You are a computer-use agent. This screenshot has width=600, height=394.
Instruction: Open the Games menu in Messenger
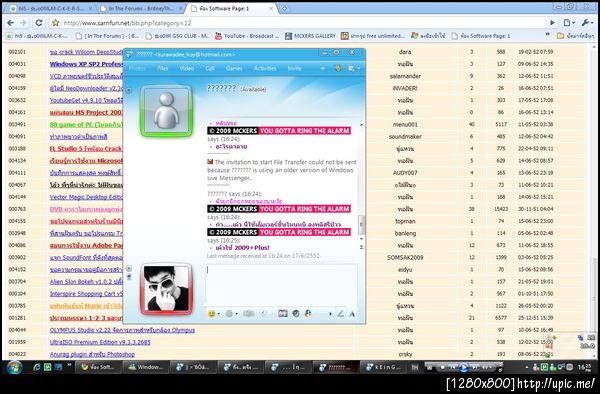(x=234, y=68)
